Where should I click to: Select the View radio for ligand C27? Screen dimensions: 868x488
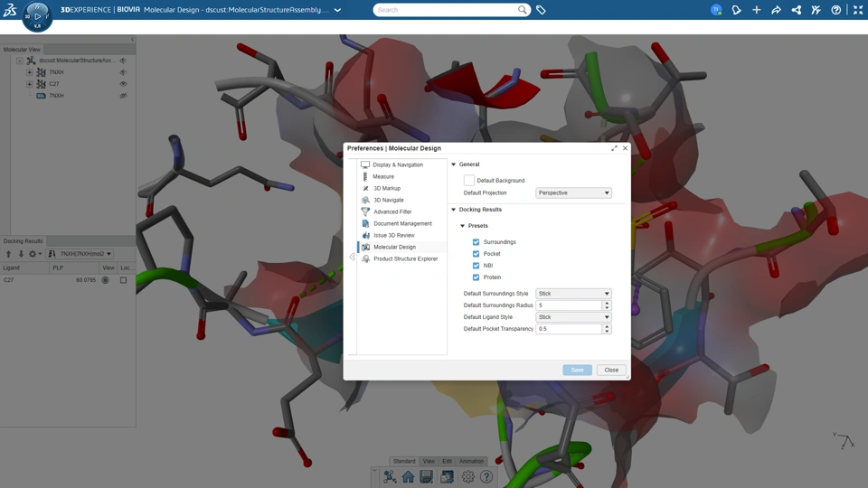point(105,280)
